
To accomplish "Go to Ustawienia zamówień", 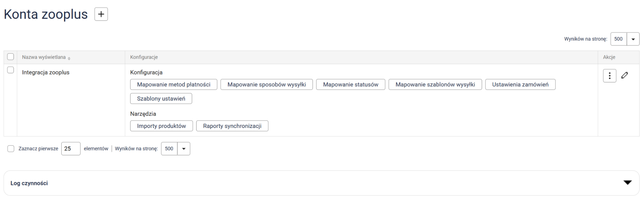I will tap(520, 84).
